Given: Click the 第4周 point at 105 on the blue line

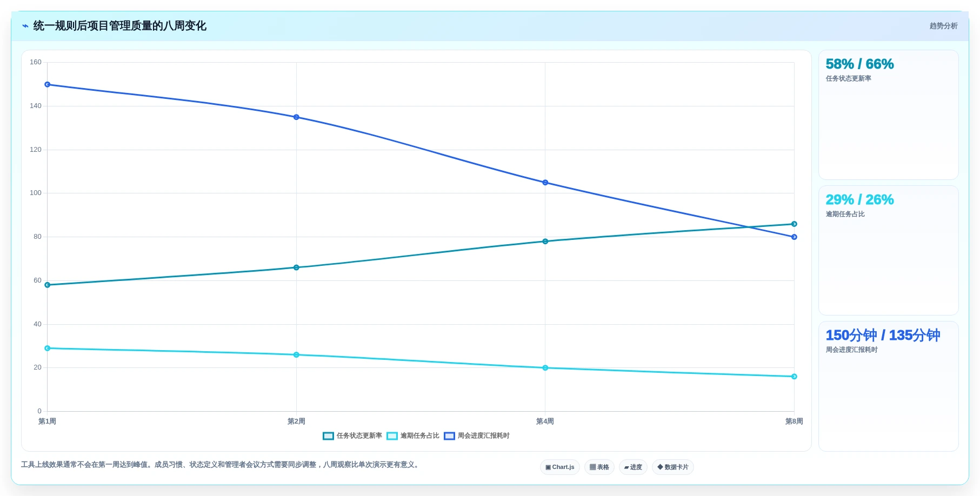Looking at the screenshot, I should [x=545, y=183].
